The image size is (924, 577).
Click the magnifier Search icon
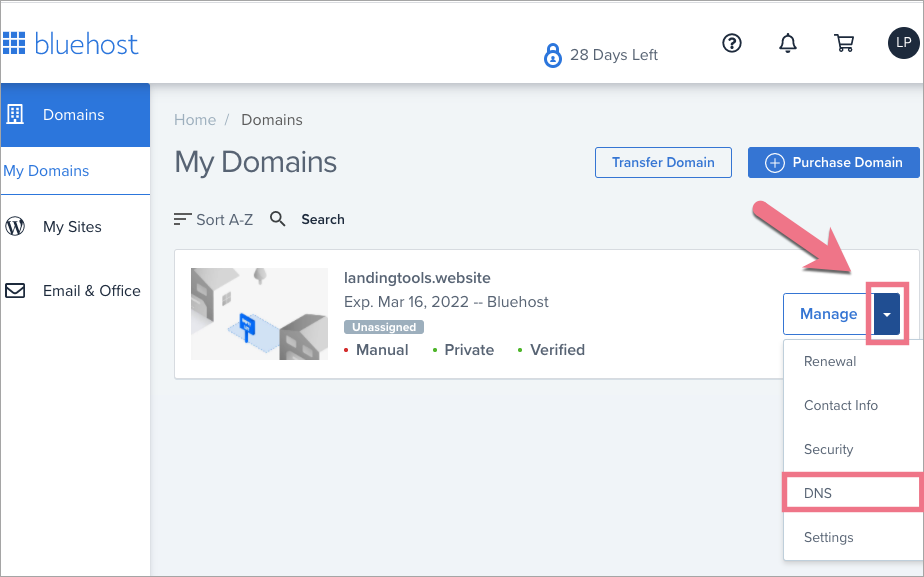click(278, 219)
